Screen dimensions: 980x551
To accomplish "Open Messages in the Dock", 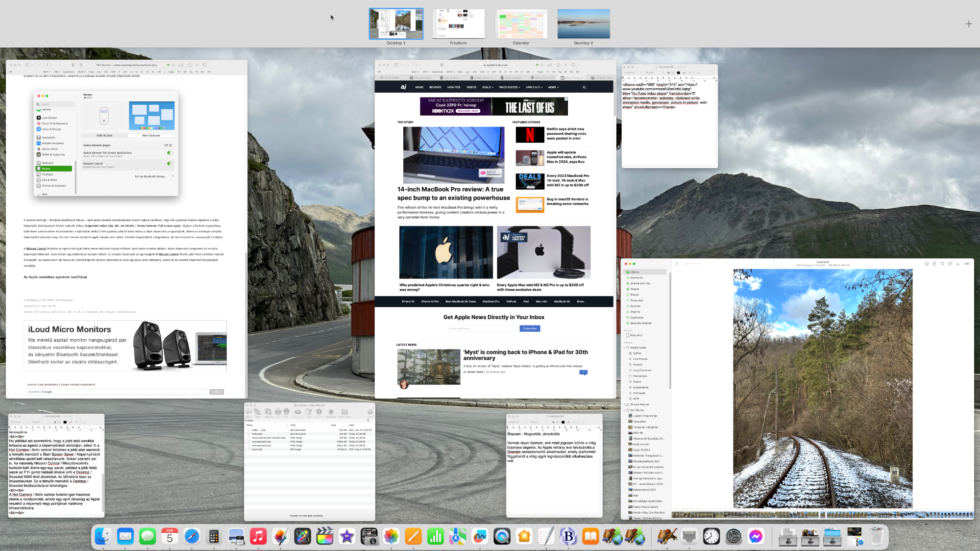I will pos(147,536).
